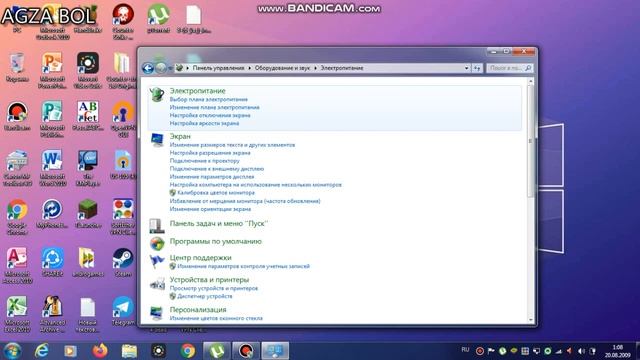This screenshot has height=360, width=640.
Task: Refresh the Control Panel address bar
Action: (477, 68)
